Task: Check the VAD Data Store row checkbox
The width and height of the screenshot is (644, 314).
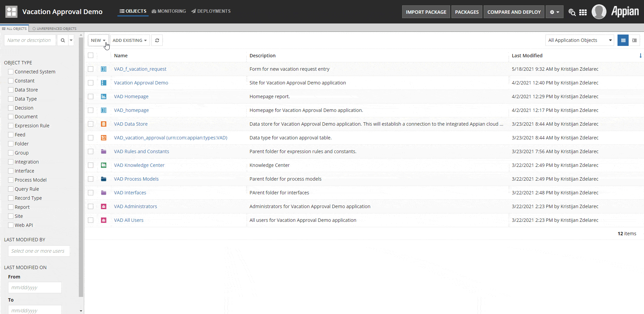Action: click(91, 124)
